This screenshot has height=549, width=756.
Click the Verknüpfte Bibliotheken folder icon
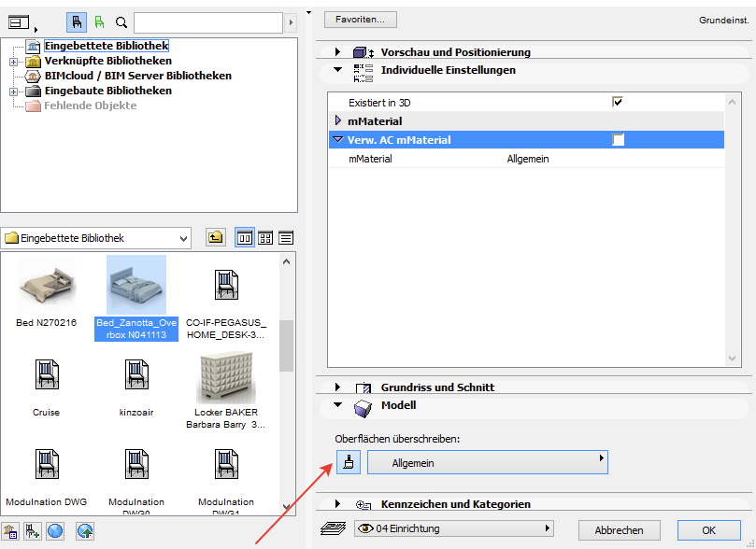coord(33,62)
